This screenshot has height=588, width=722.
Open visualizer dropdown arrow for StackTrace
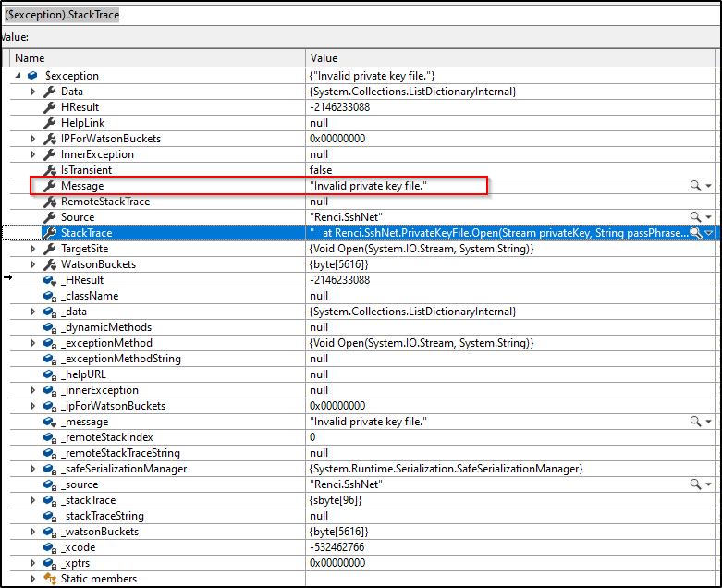click(709, 233)
